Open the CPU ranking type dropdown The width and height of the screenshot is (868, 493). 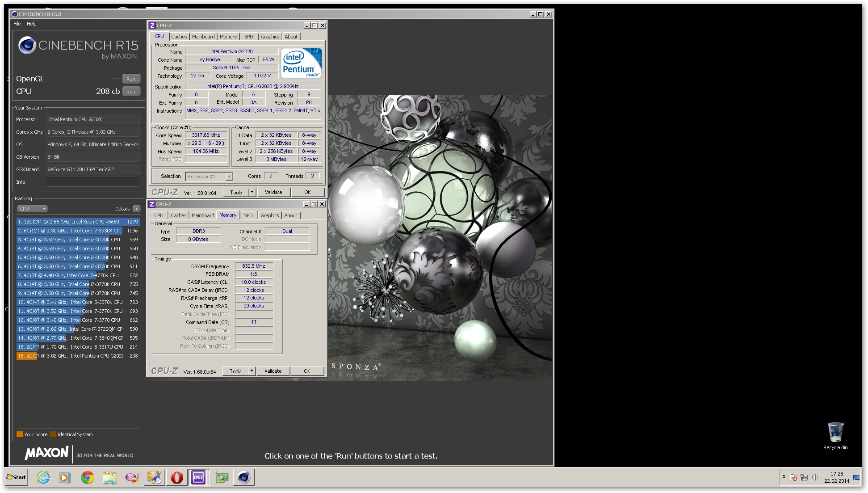[x=32, y=209]
